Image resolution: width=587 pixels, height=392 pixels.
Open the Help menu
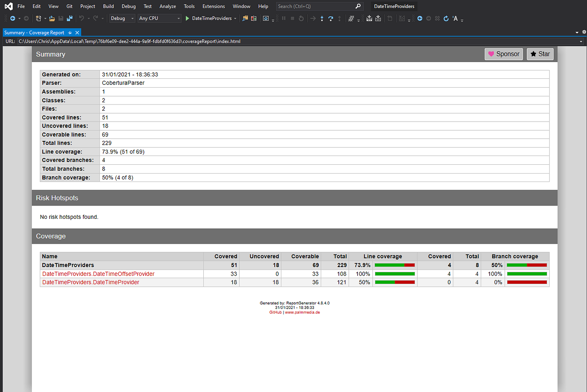[x=263, y=6]
